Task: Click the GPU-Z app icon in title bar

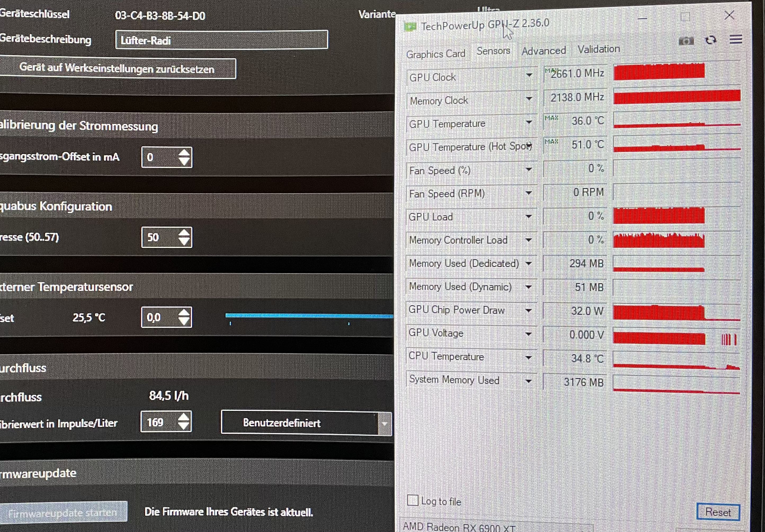Action: [410, 27]
